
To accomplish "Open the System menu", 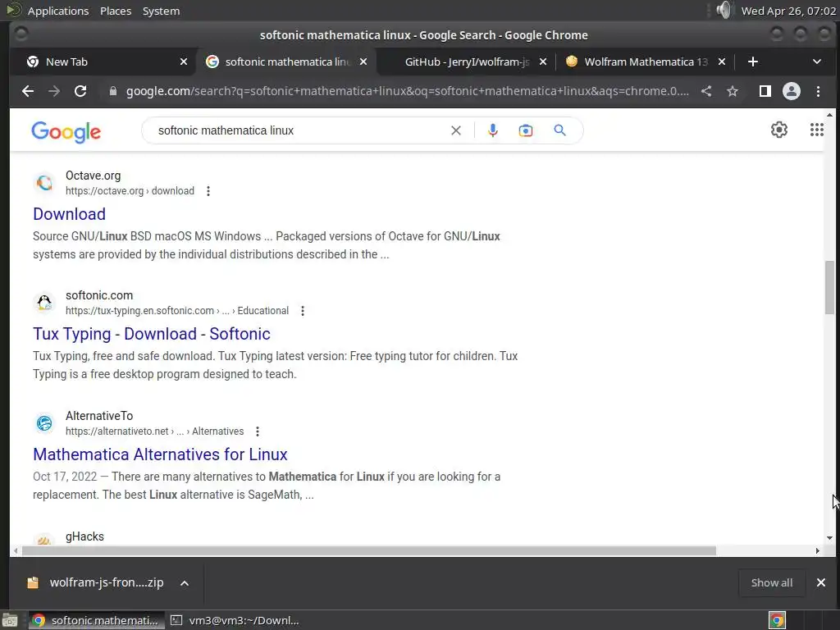I will 161,11.
